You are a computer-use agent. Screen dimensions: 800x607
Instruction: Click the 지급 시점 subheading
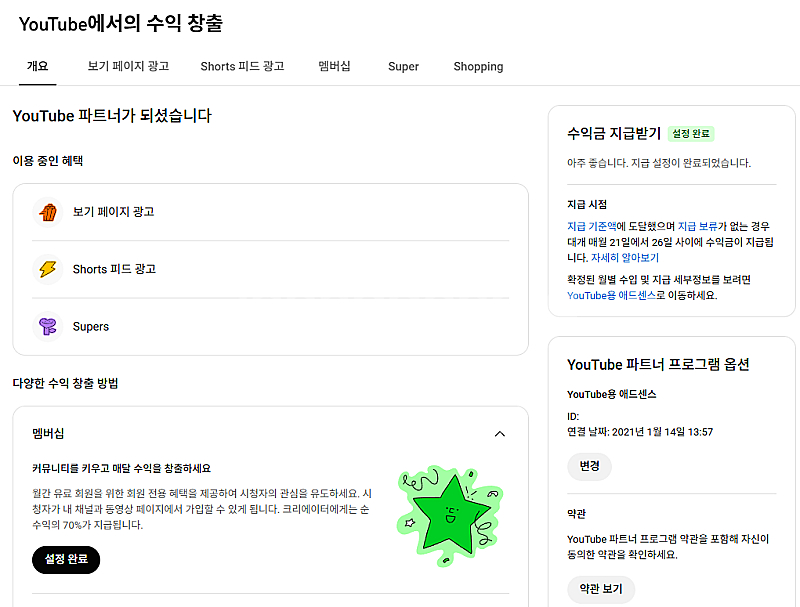[x=587, y=205]
